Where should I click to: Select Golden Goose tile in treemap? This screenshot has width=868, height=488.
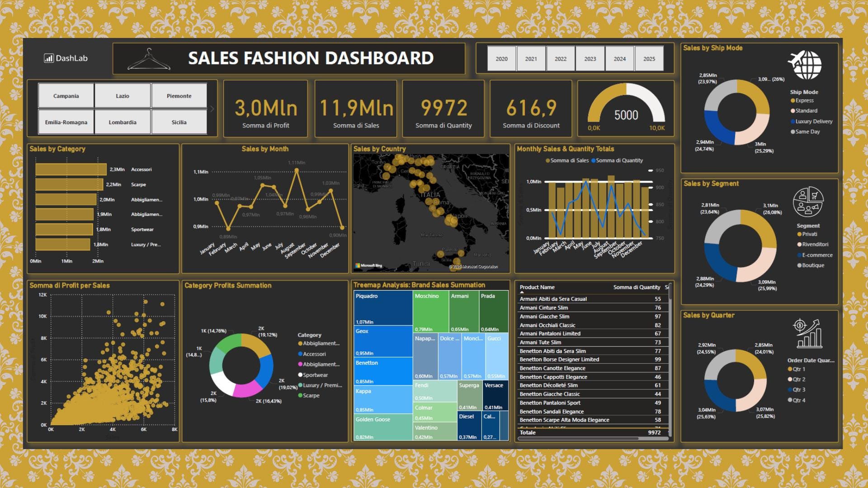383,427
